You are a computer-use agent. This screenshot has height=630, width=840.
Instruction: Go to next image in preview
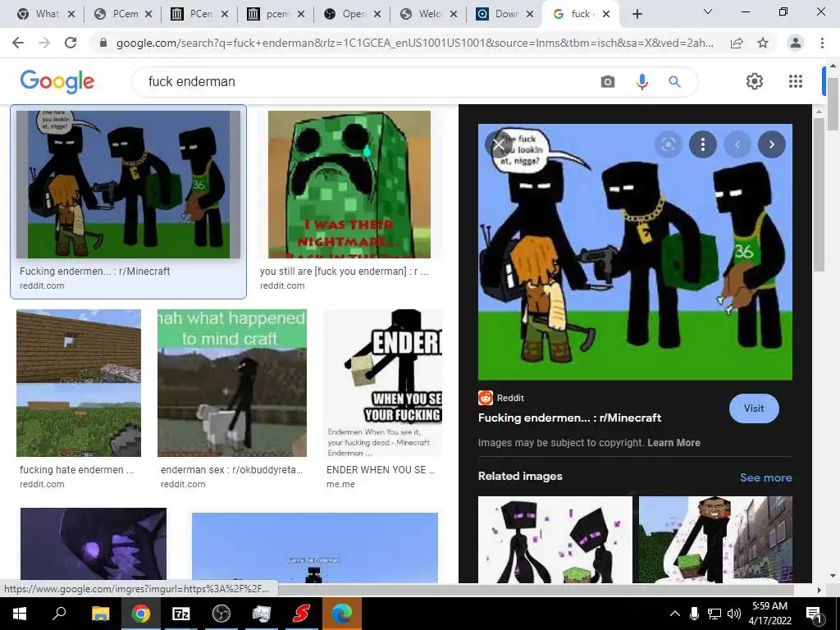click(x=771, y=144)
